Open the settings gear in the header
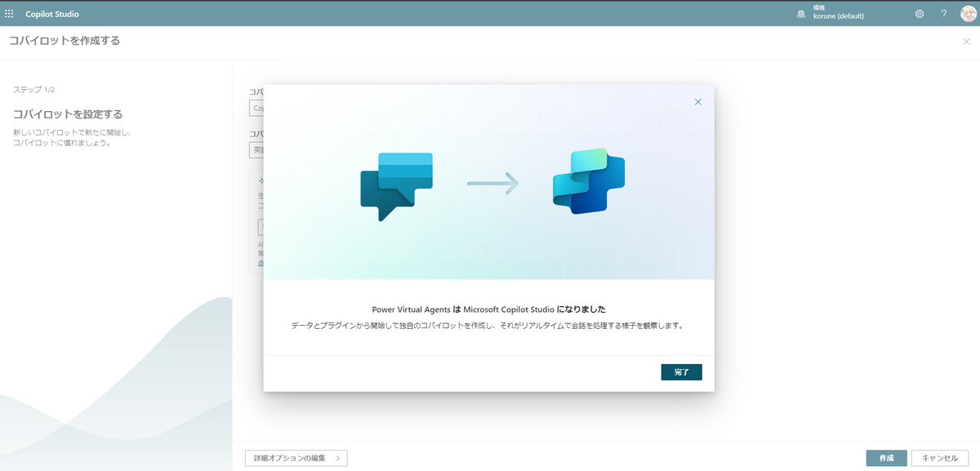 click(919, 14)
